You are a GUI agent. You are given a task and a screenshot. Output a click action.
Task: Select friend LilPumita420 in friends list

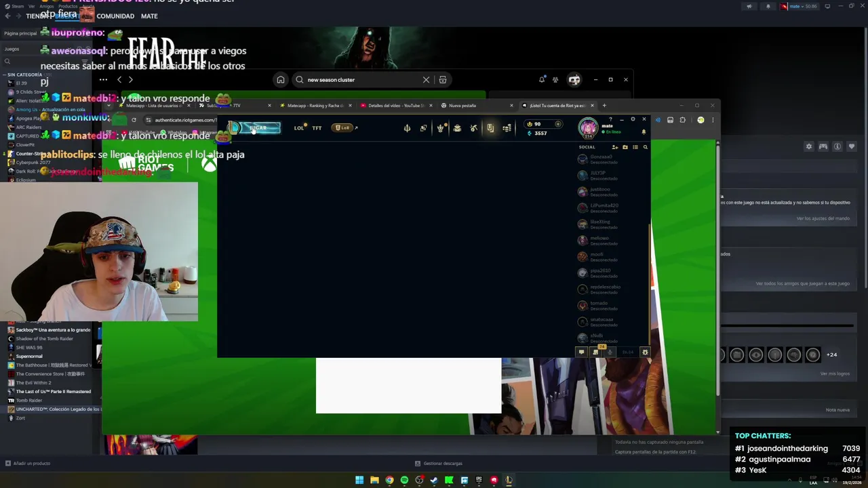tap(612, 208)
